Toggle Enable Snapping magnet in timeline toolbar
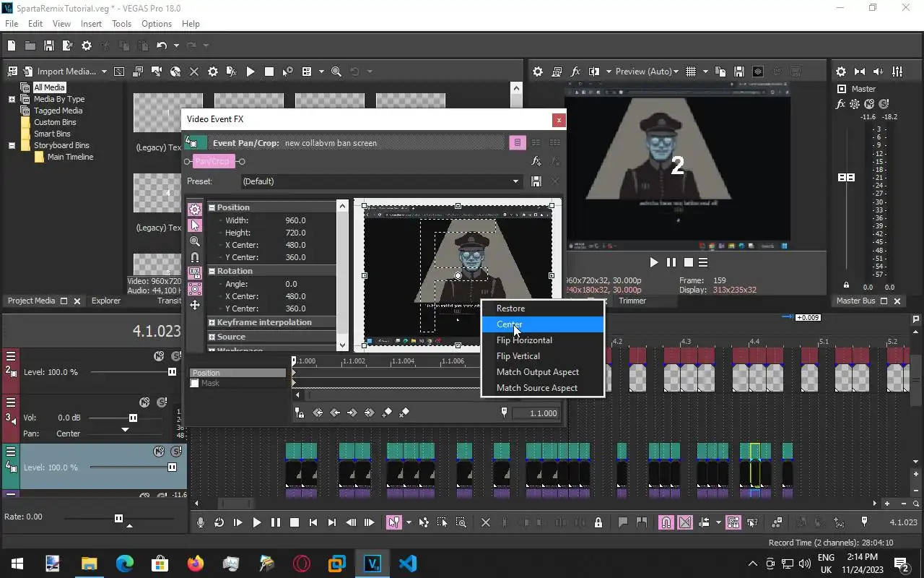924x578 pixels. [666, 522]
